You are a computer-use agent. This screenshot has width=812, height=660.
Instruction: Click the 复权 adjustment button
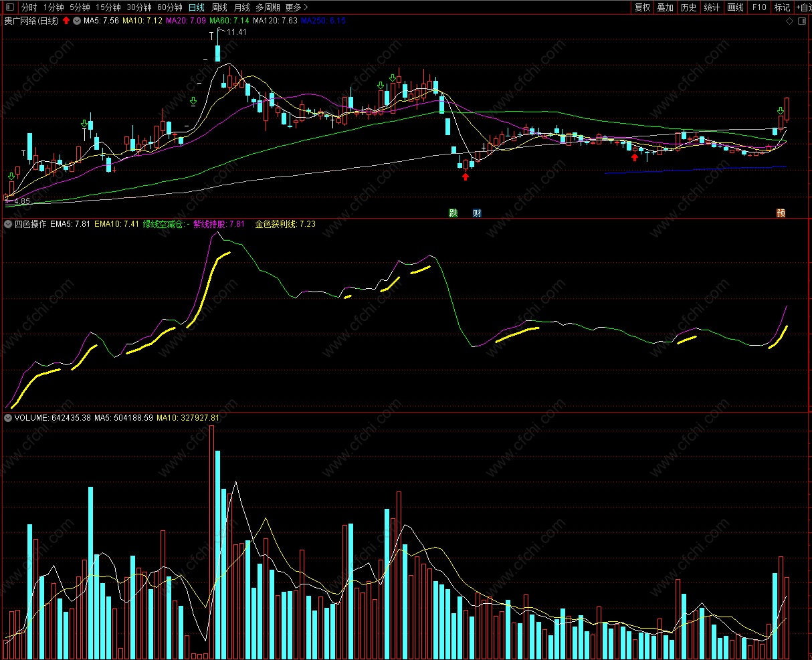[x=643, y=7]
